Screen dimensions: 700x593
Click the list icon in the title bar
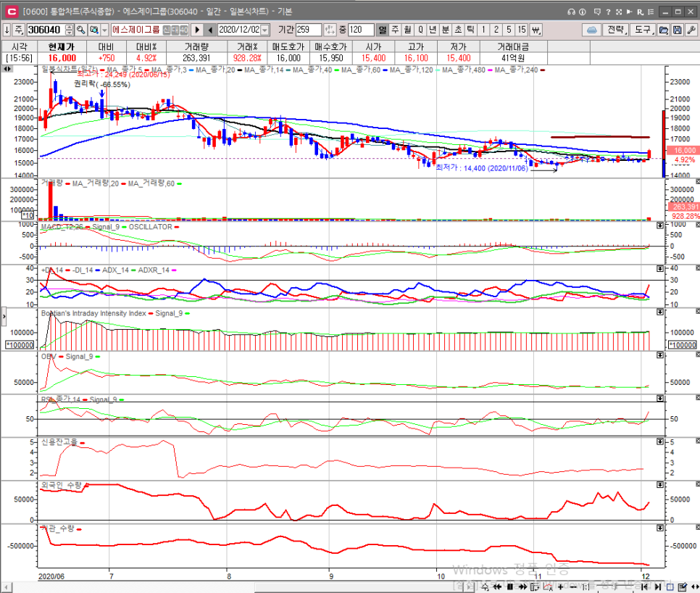651,12
